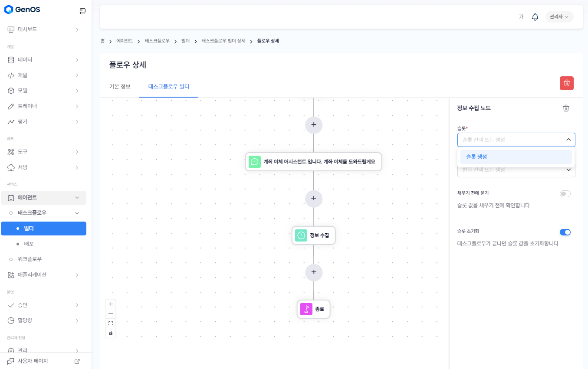Open 배포 under 태스크플로우
The height and width of the screenshot is (369, 588).
[x=29, y=244]
